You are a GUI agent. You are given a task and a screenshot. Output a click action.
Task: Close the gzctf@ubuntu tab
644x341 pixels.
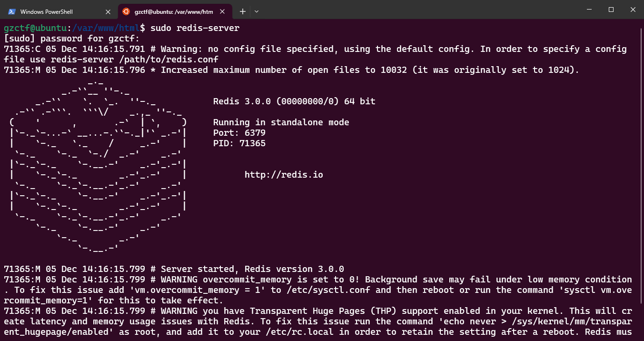point(224,11)
